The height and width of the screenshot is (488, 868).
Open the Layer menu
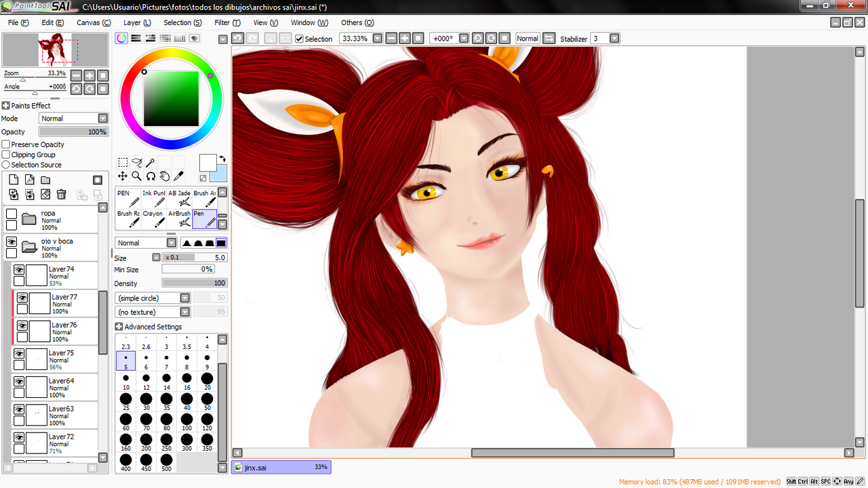[x=137, y=22]
